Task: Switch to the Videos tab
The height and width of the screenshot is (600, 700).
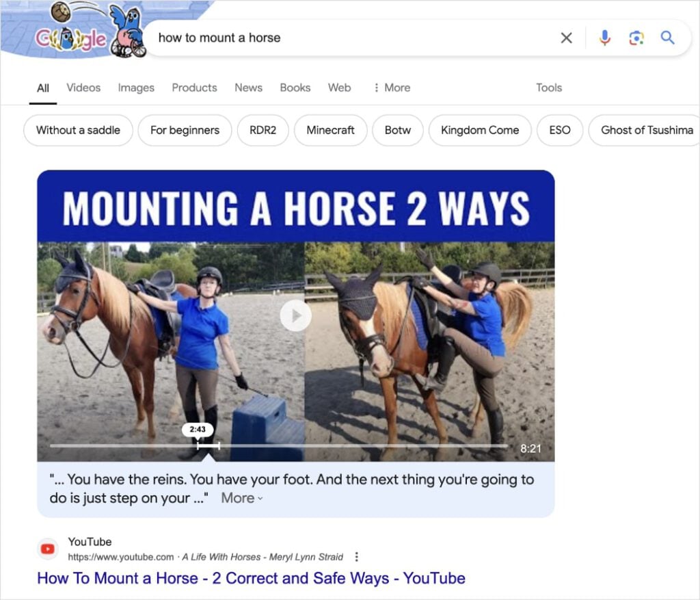Action: (83, 88)
